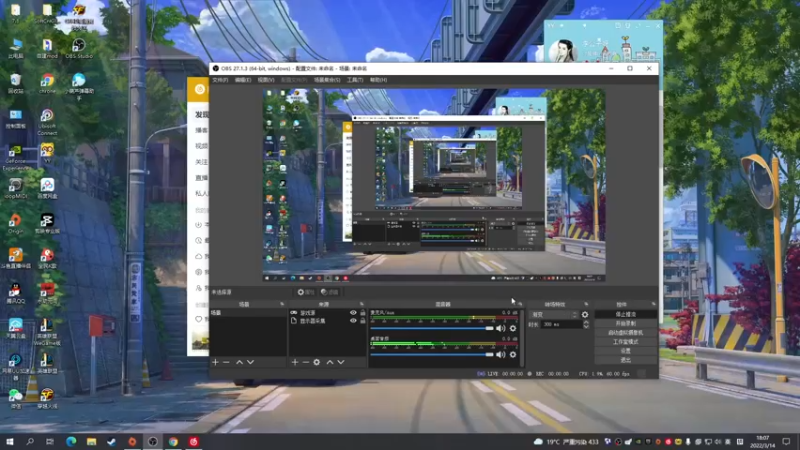Open the 场景集合(S) menu
Image resolution: width=800 pixels, height=450 pixels.
click(327, 80)
